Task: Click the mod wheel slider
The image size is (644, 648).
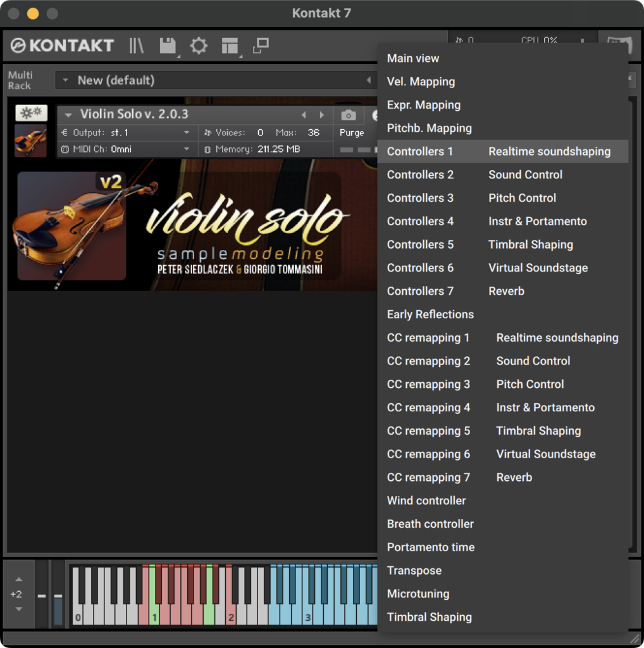Action: tap(58, 595)
